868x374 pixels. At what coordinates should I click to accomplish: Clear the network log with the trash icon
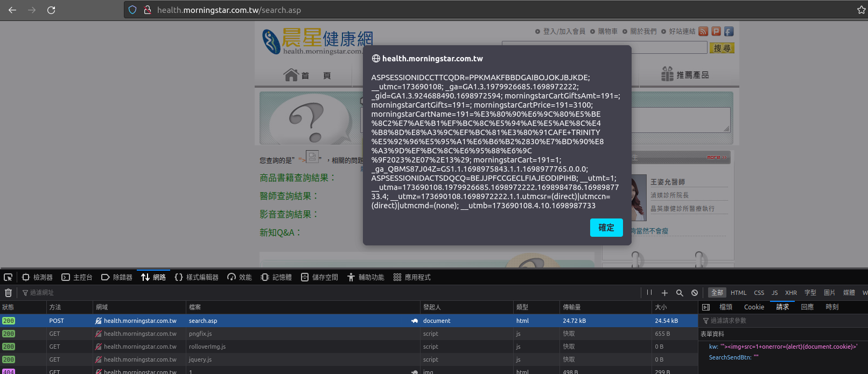click(x=8, y=293)
